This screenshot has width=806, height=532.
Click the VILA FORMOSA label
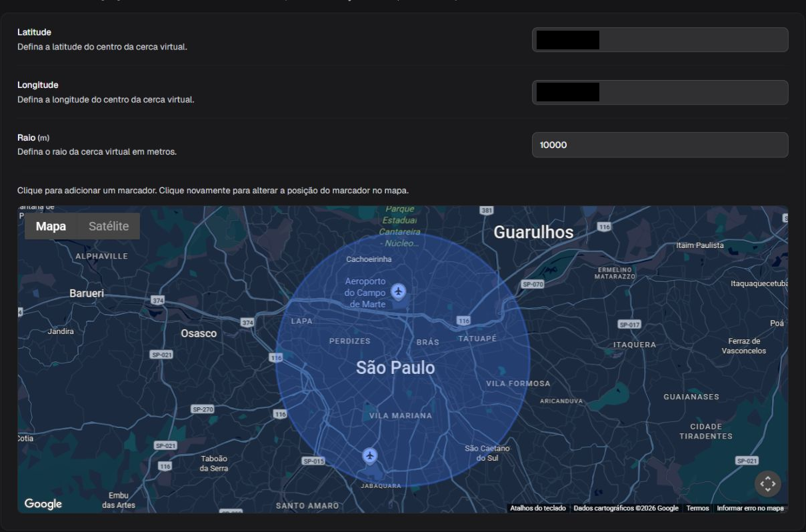click(x=518, y=383)
